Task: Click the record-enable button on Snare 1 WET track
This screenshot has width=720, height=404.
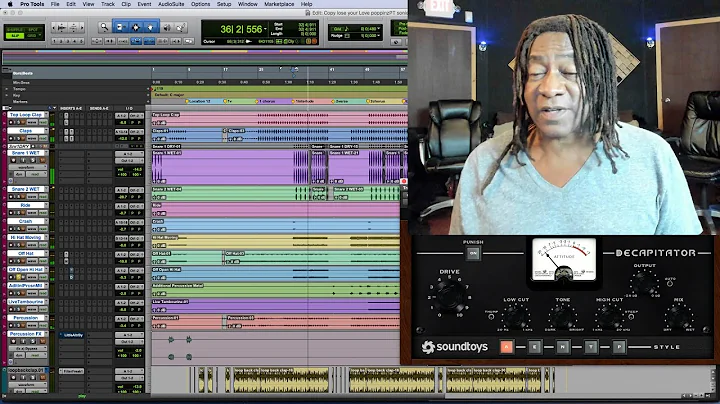Action: [13, 160]
